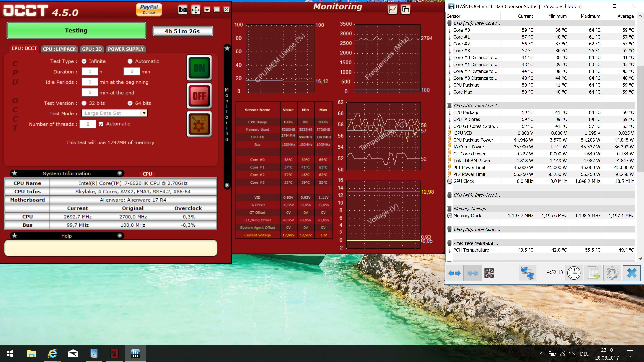This screenshot has width=644, height=362.
Task: Click the graph view icon in Monitoring
Action: [392, 10]
